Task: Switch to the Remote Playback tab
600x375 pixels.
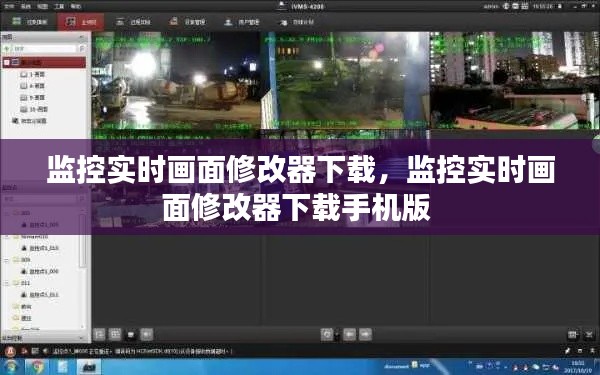Action: tap(133, 22)
